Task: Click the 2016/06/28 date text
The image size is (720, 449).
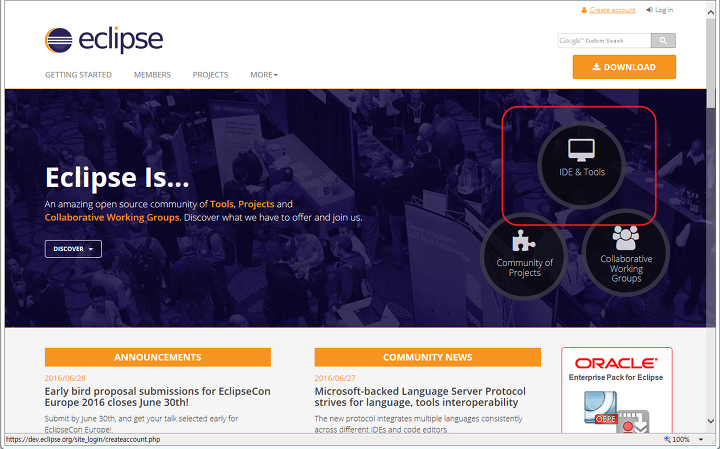Action: click(65, 378)
